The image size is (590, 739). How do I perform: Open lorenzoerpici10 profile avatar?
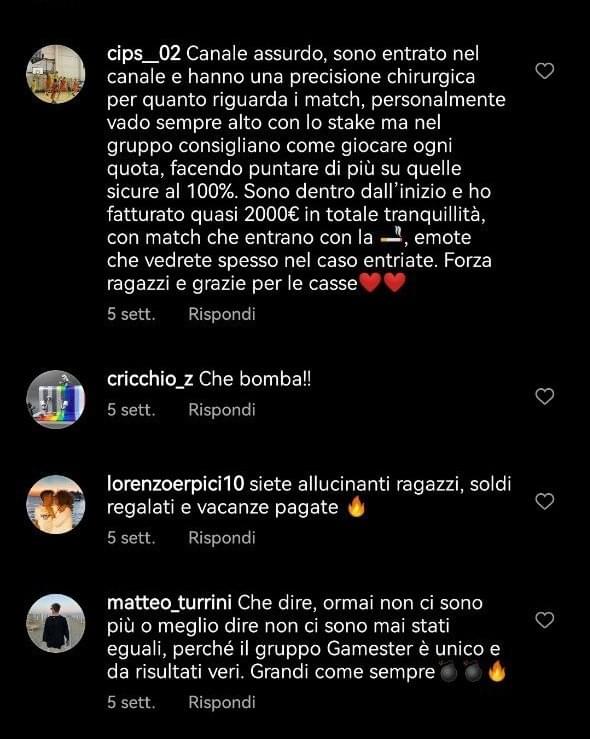(56, 504)
